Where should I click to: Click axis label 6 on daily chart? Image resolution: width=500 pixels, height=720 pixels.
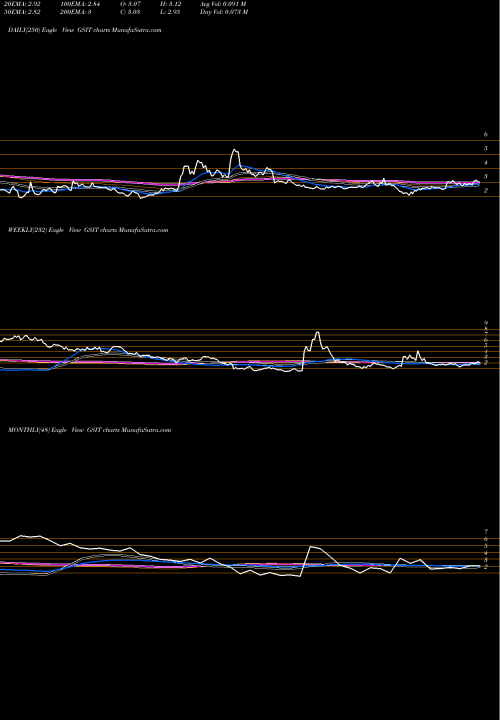click(x=485, y=135)
